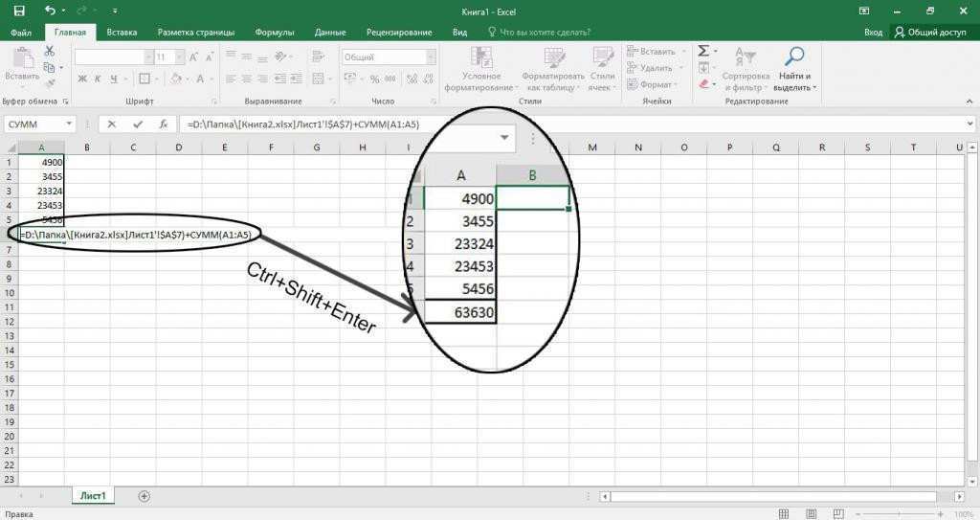Click the AutoSum sigma icon
The image size is (980, 520).
pos(703,51)
